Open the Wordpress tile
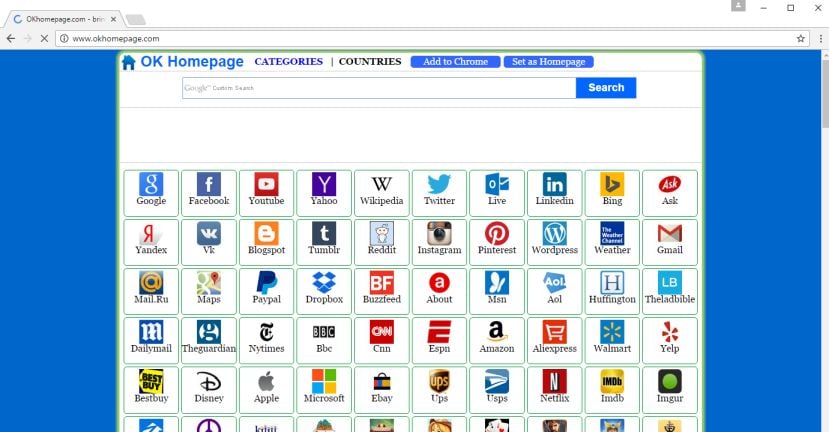The width and height of the screenshot is (829, 432). pos(555,242)
